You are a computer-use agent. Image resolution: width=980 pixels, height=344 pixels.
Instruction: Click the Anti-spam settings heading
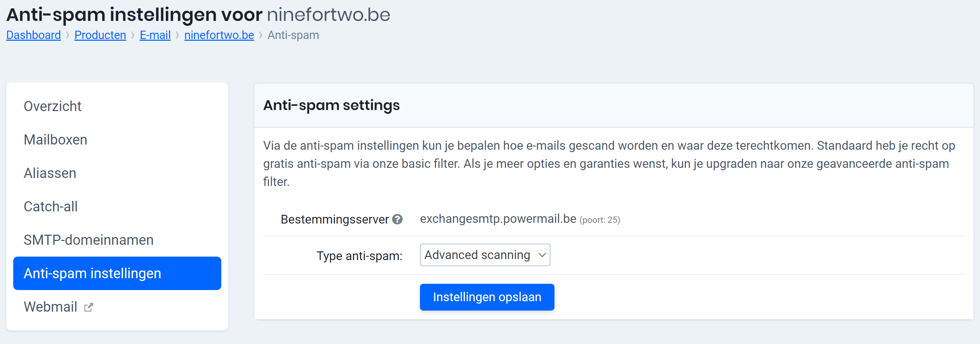pos(331,105)
